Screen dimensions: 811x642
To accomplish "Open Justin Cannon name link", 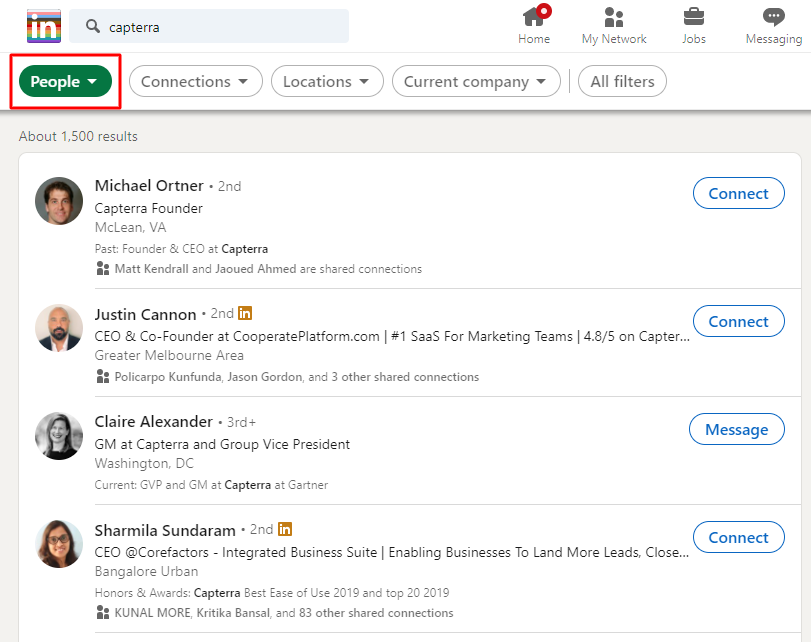I will point(145,314).
